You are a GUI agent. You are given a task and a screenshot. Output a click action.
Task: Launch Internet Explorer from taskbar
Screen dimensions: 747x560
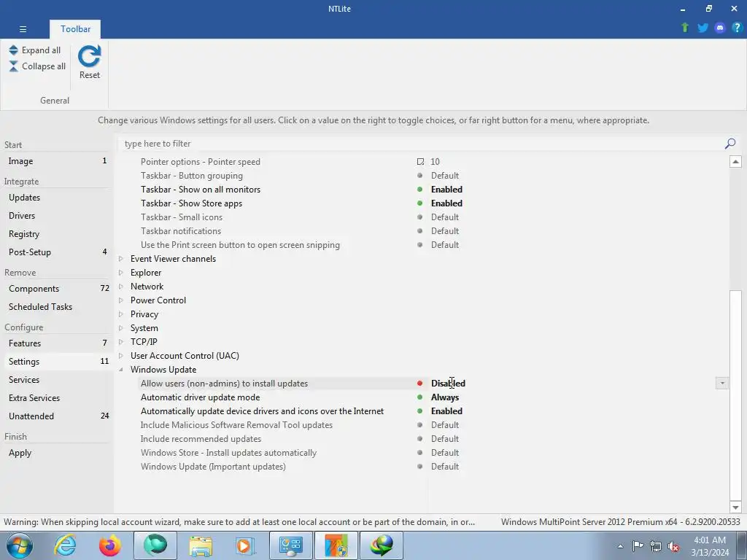(x=65, y=545)
